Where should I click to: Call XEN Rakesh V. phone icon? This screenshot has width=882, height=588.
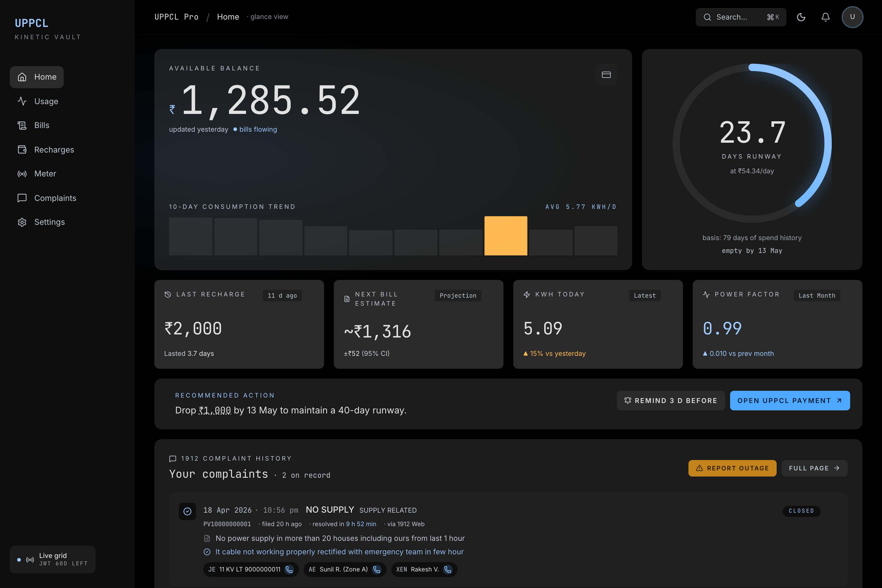point(448,569)
